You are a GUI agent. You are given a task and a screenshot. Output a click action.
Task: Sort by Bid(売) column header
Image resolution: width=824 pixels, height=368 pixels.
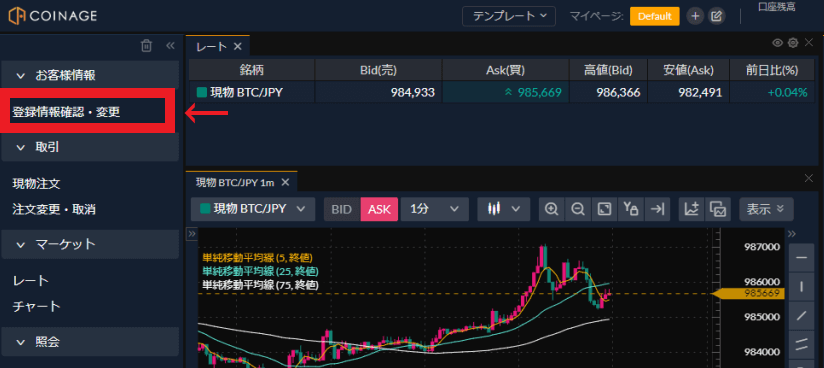[x=378, y=70]
